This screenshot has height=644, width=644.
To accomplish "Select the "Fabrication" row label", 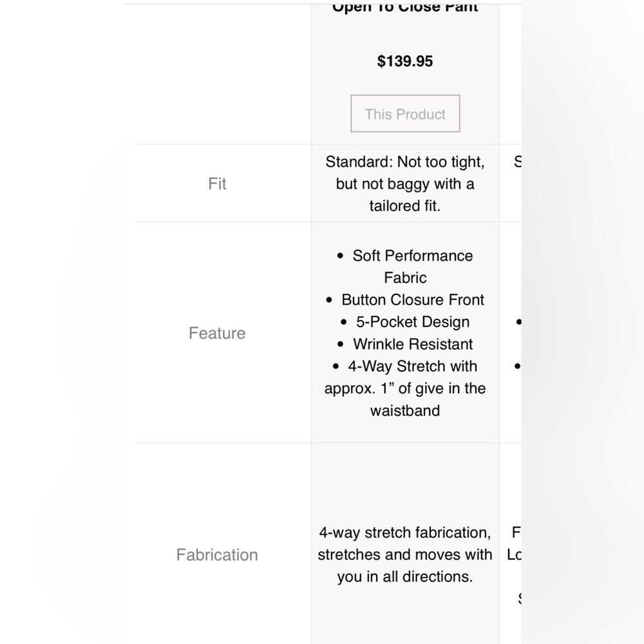I will click(x=217, y=554).
